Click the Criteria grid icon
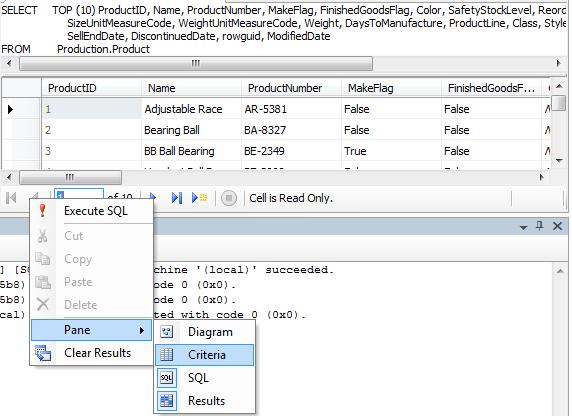 [167, 355]
